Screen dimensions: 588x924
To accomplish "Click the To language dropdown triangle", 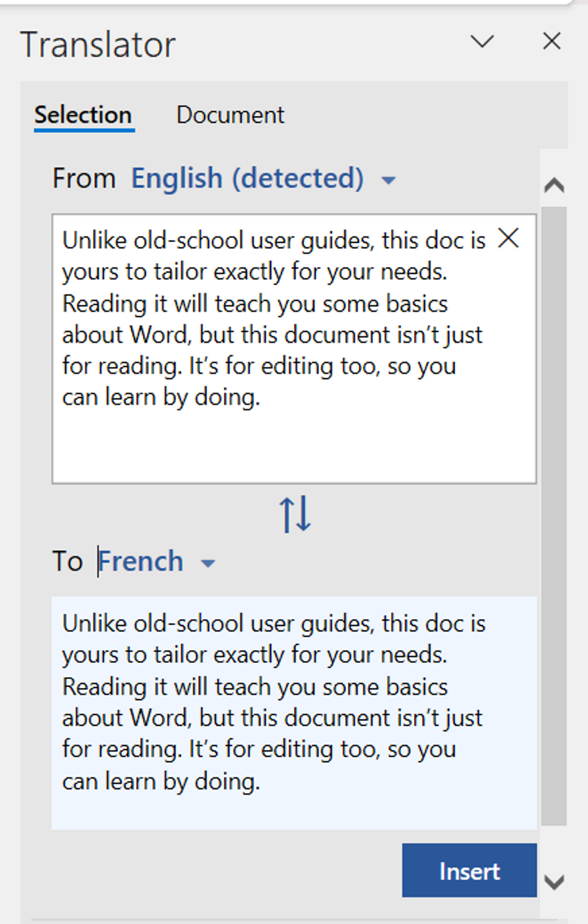I will click(x=207, y=564).
